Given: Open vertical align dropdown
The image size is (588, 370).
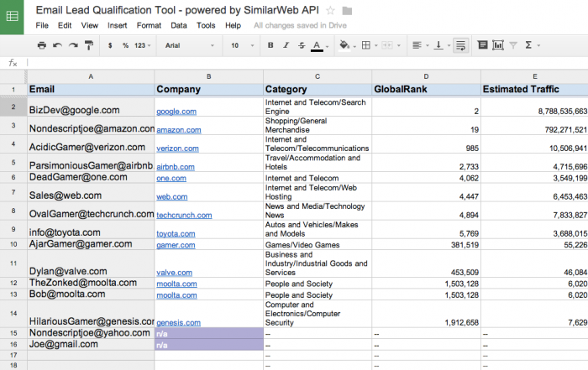Looking at the screenshot, I should point(442,45).
